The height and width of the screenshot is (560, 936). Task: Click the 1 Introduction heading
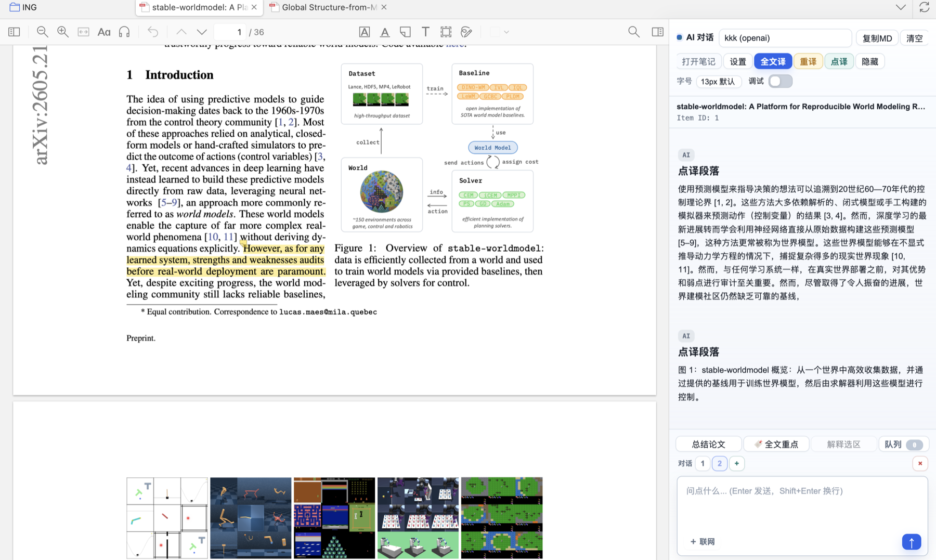coord(170,75)
